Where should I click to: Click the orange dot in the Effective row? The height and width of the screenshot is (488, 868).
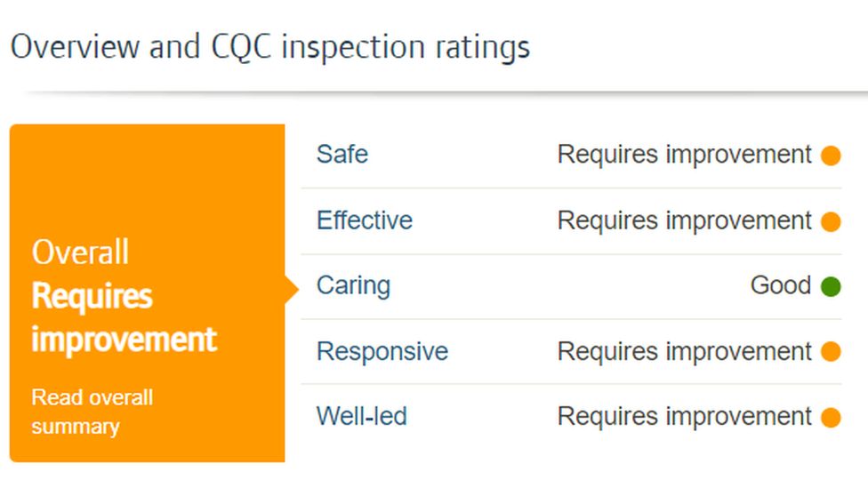tap(831, 221)
